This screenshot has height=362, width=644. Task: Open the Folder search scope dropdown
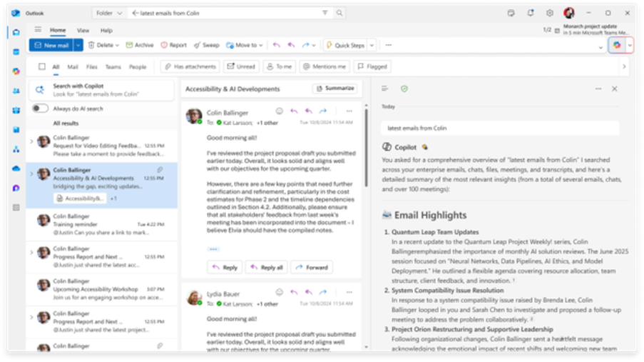[x=109, y=13]
